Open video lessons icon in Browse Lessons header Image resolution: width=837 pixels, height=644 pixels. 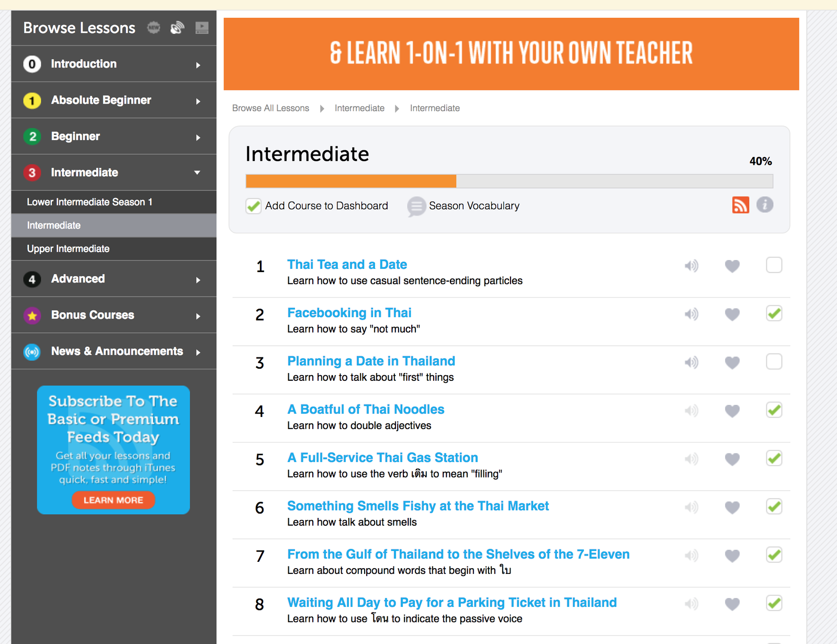(x=201, y=28)
